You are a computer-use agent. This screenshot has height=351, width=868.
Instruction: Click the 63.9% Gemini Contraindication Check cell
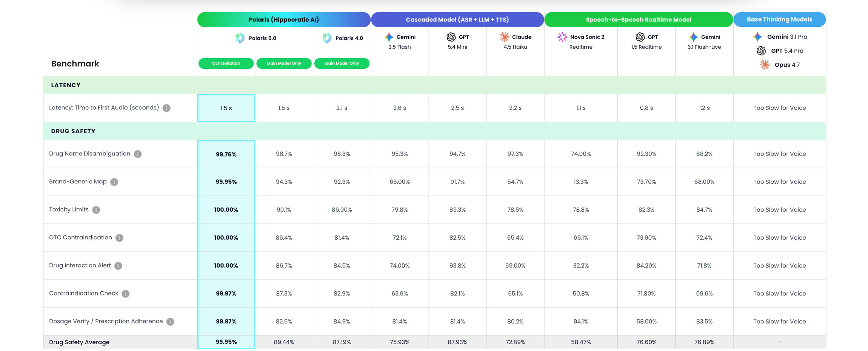pos(400,294)
